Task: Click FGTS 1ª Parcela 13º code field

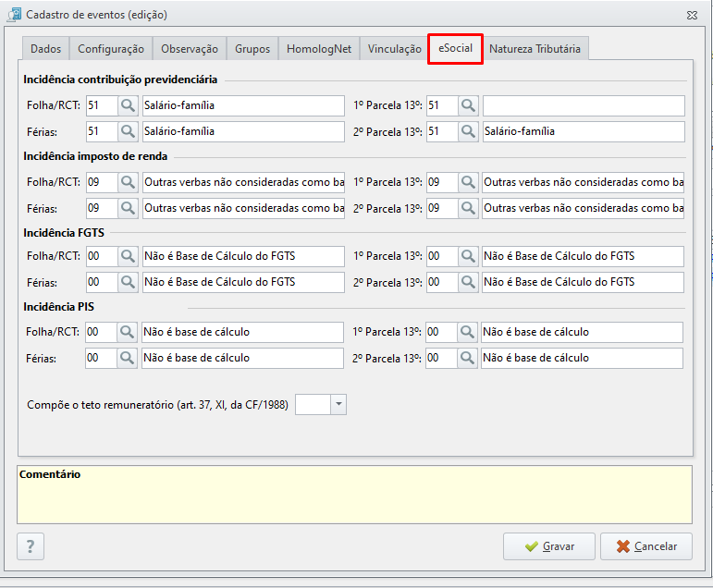Action: pyautogui.click(x=442, y=256)
